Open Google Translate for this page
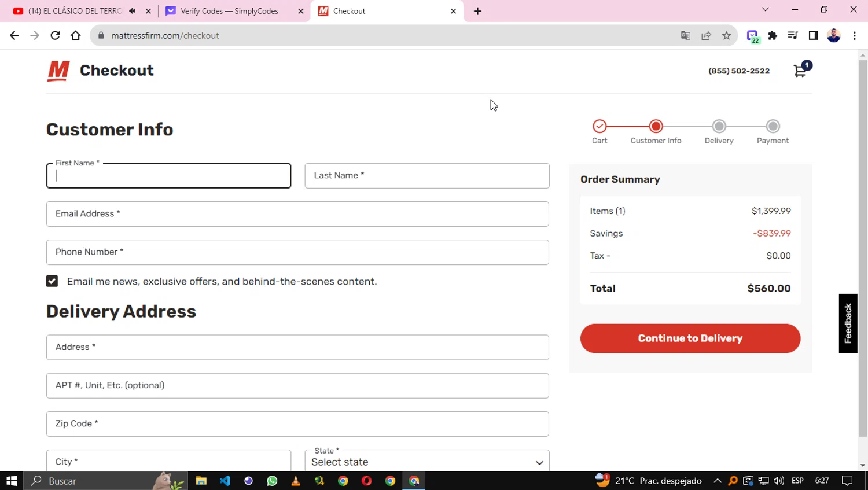868x490 pixels. tap(686, 35)
